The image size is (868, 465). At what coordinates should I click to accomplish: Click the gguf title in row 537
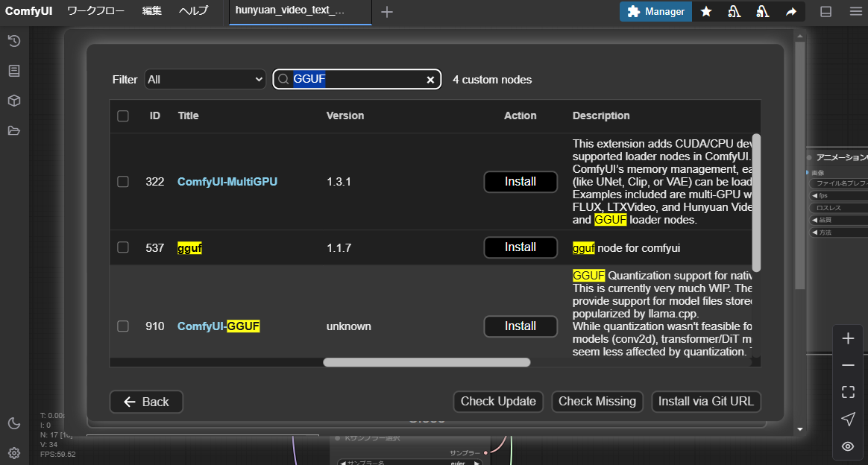pyautogui.click(x=189, y=247)
